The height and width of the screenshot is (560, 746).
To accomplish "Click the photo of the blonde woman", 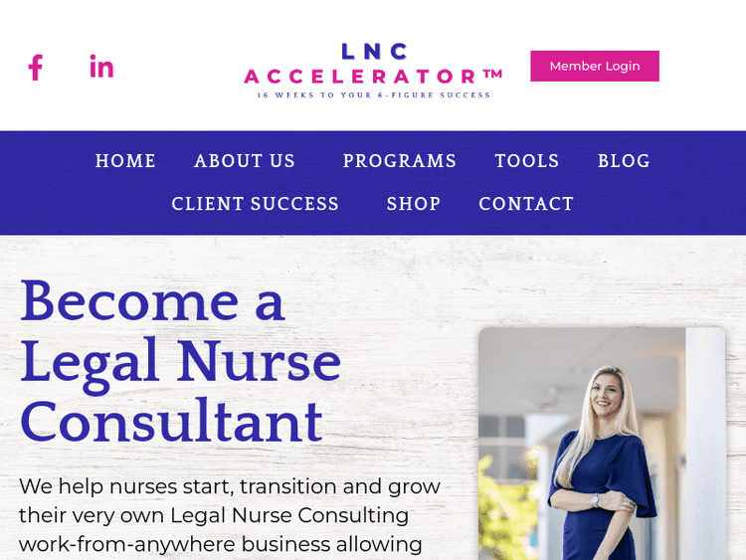I will (x=602, y=444).
